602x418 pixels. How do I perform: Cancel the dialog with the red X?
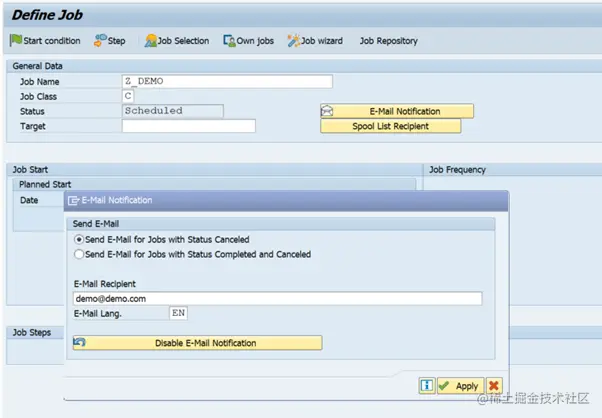point(494,385)
